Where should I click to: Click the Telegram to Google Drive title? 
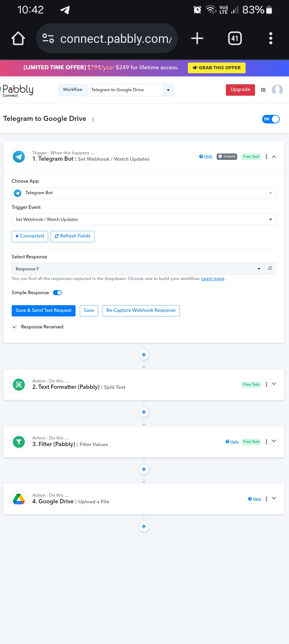coord(45,119)
